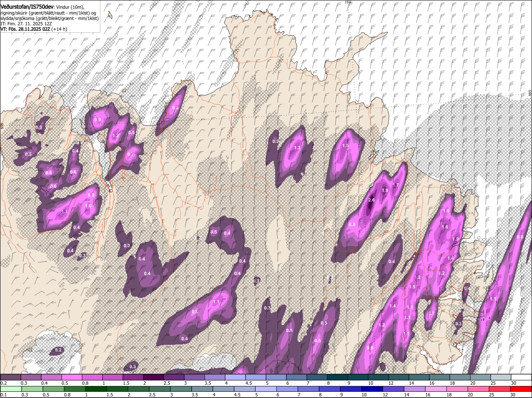Click the 1.7 precipitation value on the map
Viewport: 532px width, 398px height.
[x=396, y=185]
